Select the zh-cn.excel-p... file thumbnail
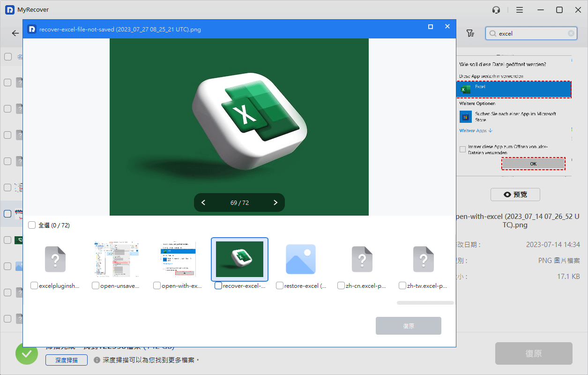Image resolution: width=588 pixels, height=375 pixels. point(362,259)
